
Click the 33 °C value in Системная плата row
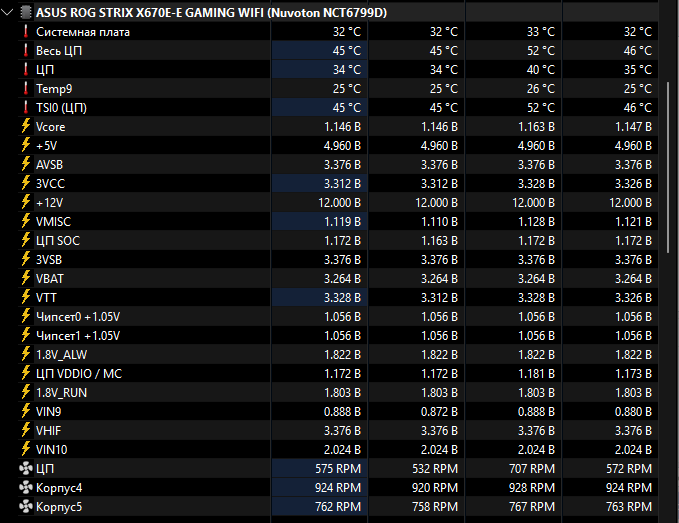click(x=541, y=32)
